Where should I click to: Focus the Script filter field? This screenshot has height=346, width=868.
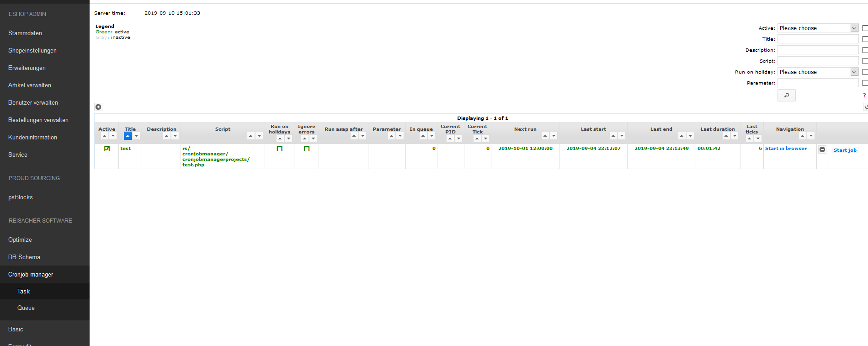[x=818, y=61]
